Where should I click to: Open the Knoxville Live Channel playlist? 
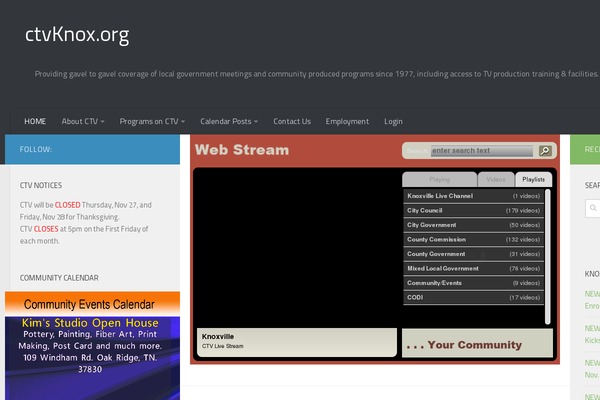473,196
